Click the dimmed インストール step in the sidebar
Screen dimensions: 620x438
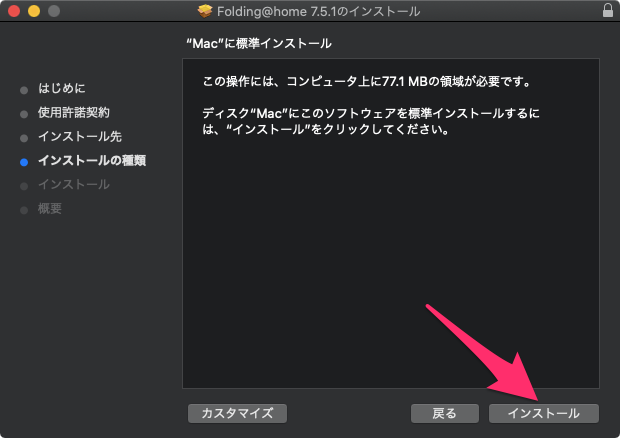coord(74,185)
